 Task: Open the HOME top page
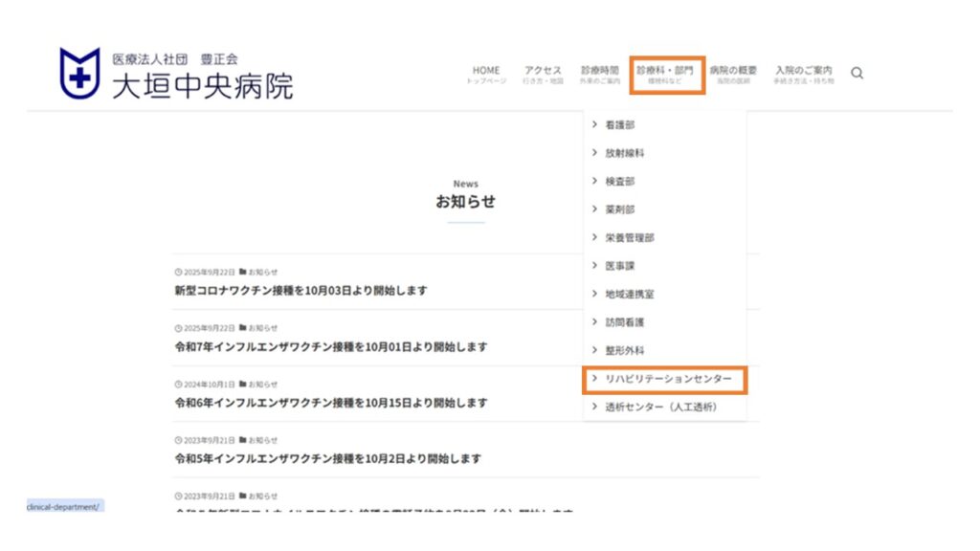(485, 74)
